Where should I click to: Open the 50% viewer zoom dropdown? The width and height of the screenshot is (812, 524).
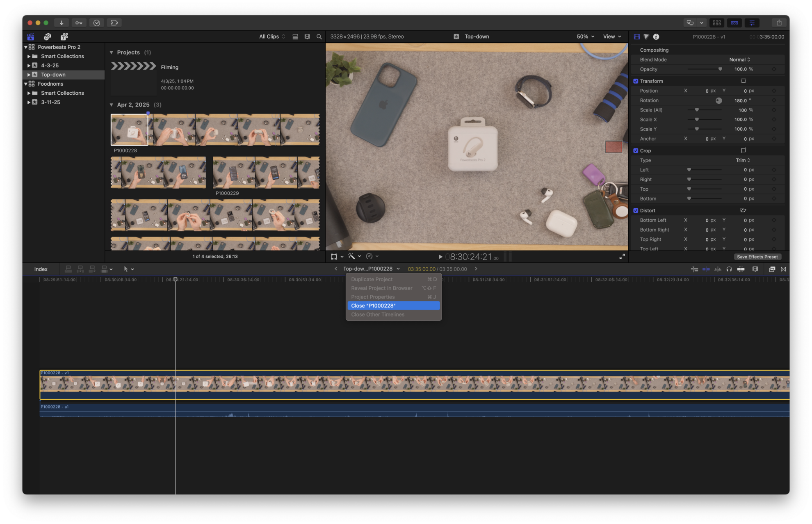point(585,36)
